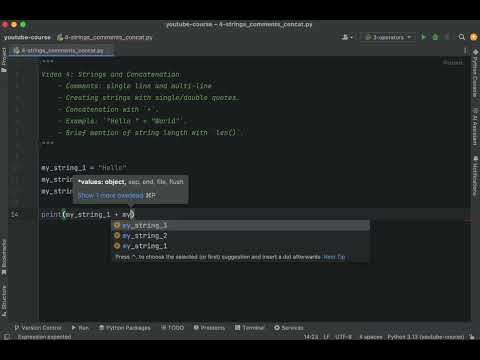
Task: Click the Video 4: Strings and Concatenation comment
Action: 111,75
